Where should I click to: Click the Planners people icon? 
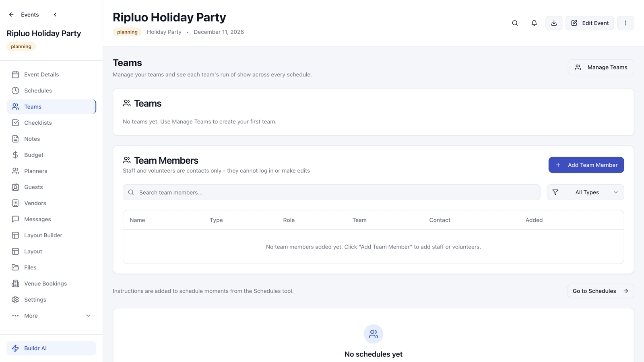tap(15, 171)
